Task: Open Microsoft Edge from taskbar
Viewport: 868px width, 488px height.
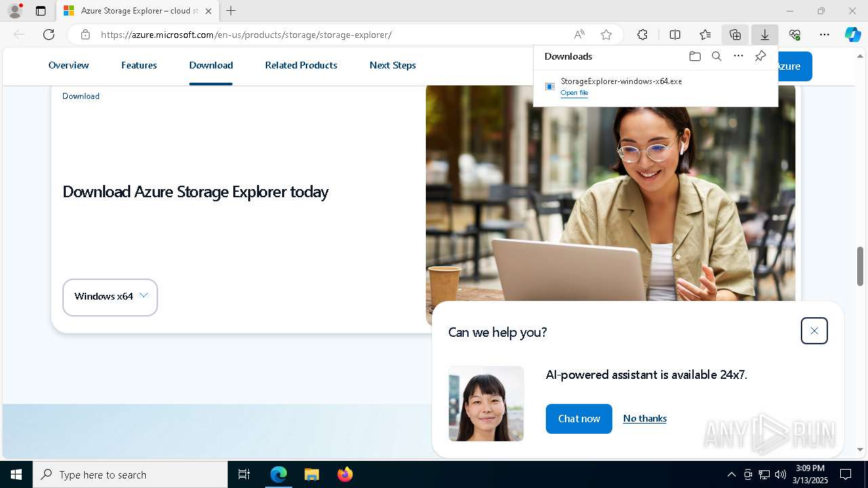Action: (279, 474)
